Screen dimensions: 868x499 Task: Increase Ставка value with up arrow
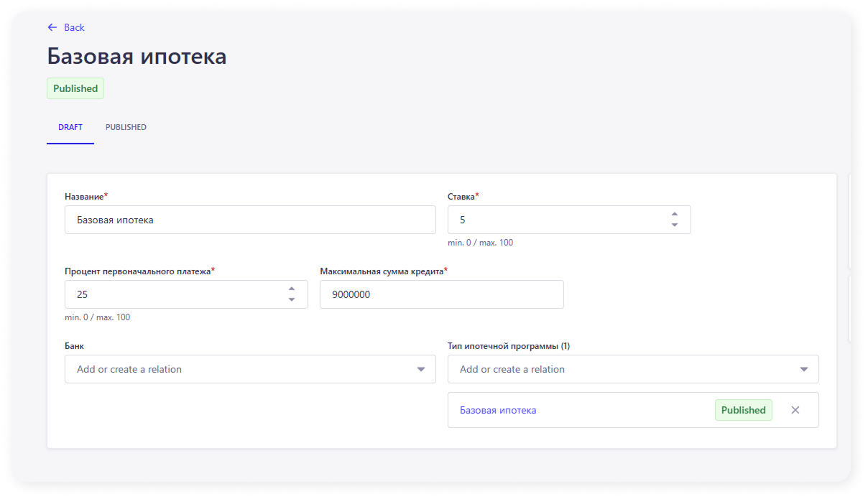674,214
